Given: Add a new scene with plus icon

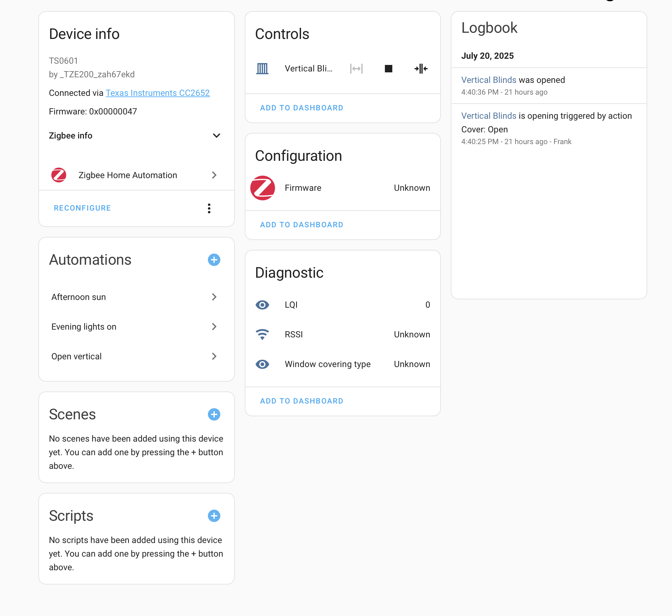Looking at the screenshot, I should coord(214,414).
